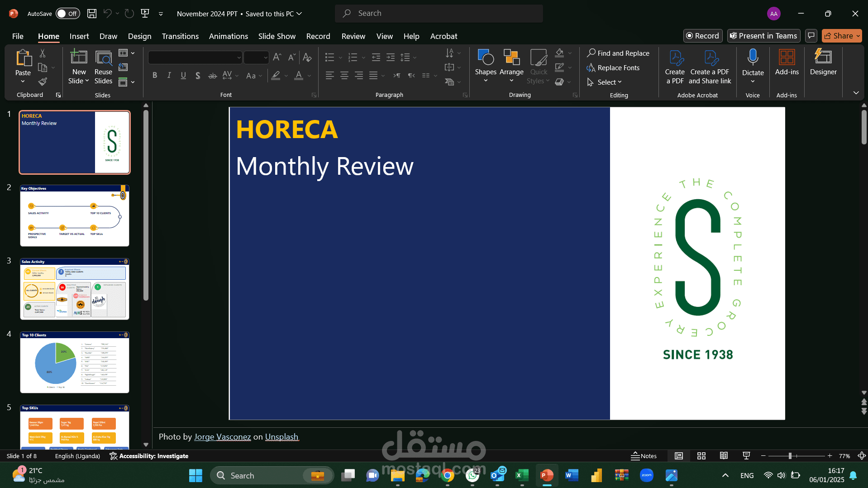Center align the text
This screenshot has height=488, width=868.
[344, 76]
